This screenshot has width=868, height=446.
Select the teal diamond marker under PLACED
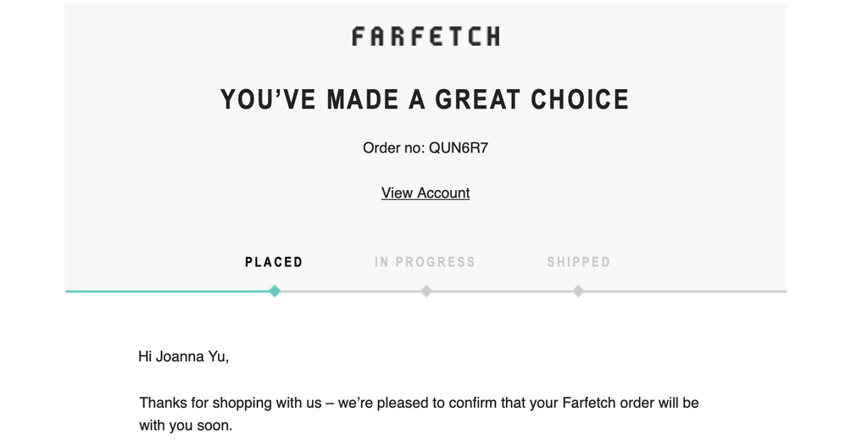point(275,291)
